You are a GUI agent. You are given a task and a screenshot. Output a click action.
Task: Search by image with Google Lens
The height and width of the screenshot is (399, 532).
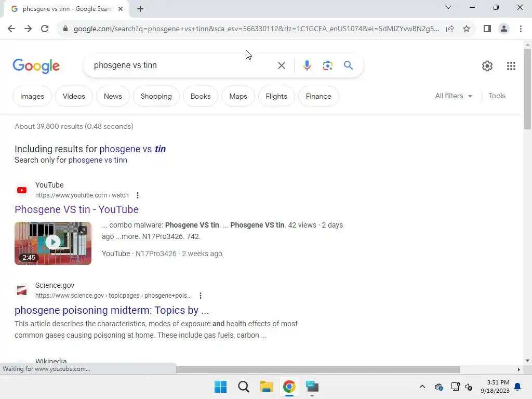tap(327, 65)
